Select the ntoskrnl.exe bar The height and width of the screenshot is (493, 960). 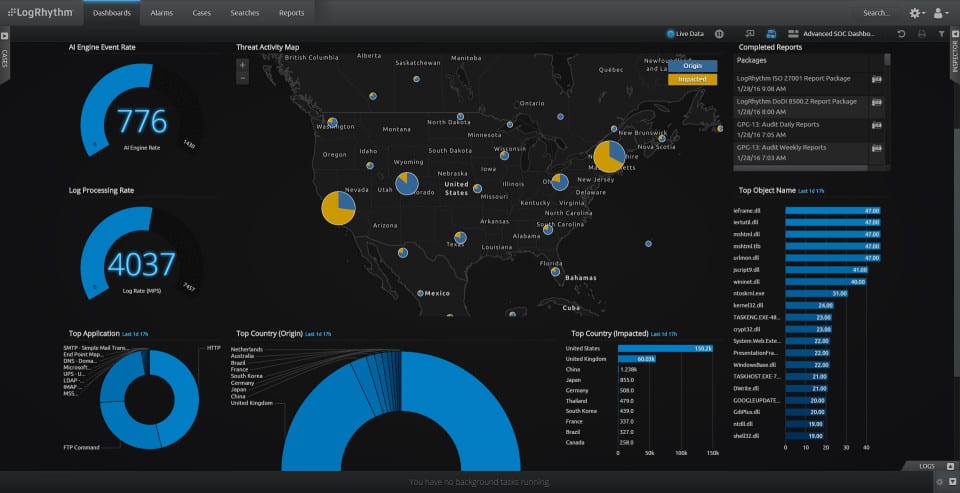coord(817,293)
